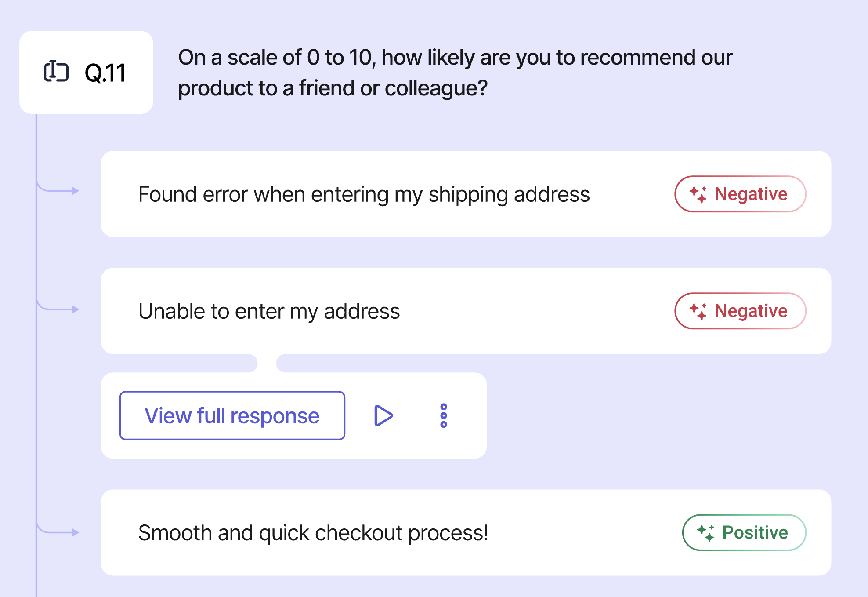The image size is (868, 597).
Task: Click Negative tag on shipping address response
Action: point(740,194)
